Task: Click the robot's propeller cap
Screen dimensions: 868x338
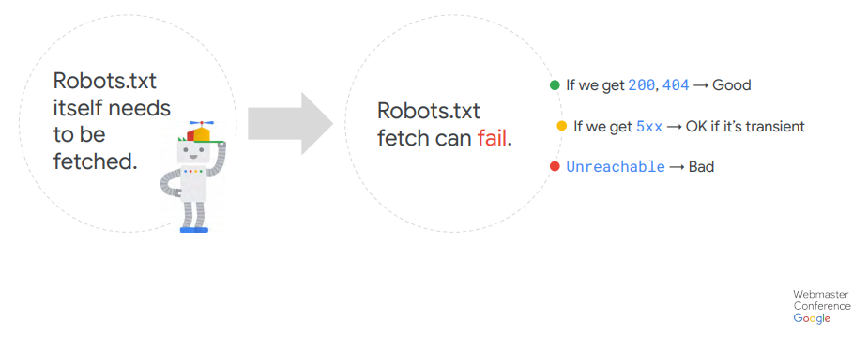Action: coord(200,131)
